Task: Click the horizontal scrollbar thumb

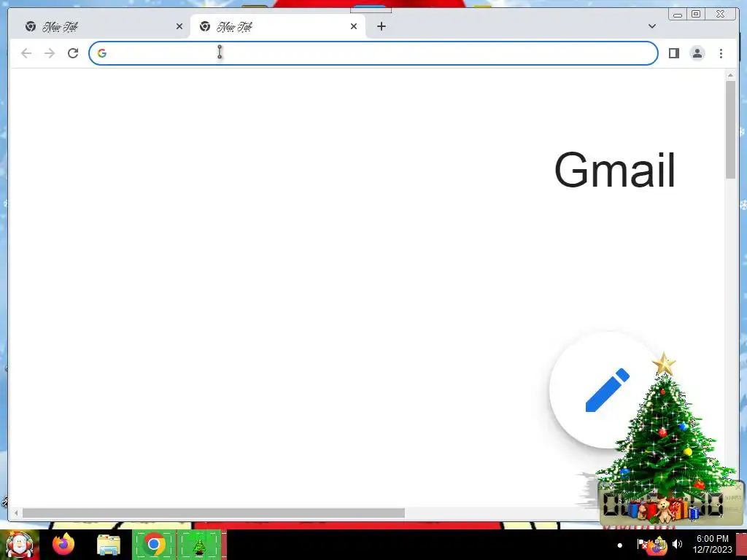Action: tap(214, 513)
